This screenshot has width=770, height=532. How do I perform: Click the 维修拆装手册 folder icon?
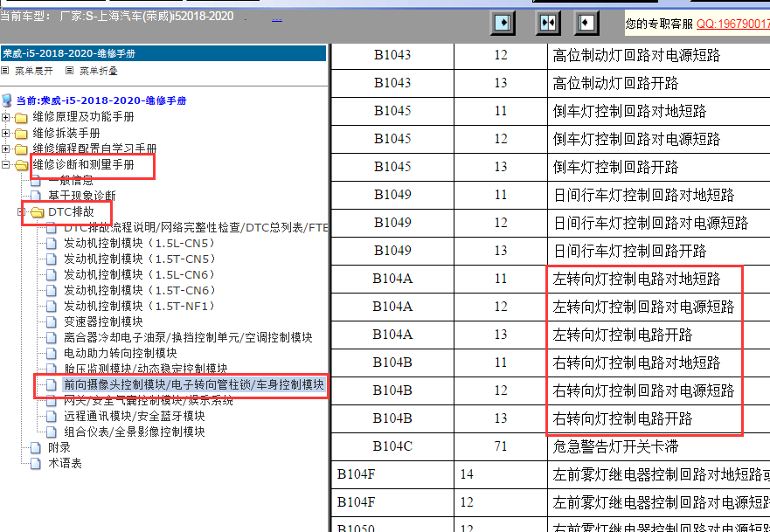21,134
